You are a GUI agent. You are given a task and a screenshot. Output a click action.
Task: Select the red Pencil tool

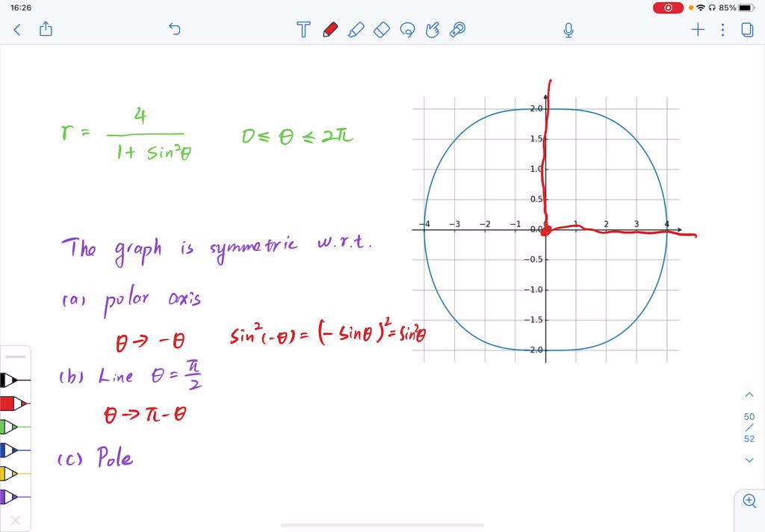click(x=332, y=30)
